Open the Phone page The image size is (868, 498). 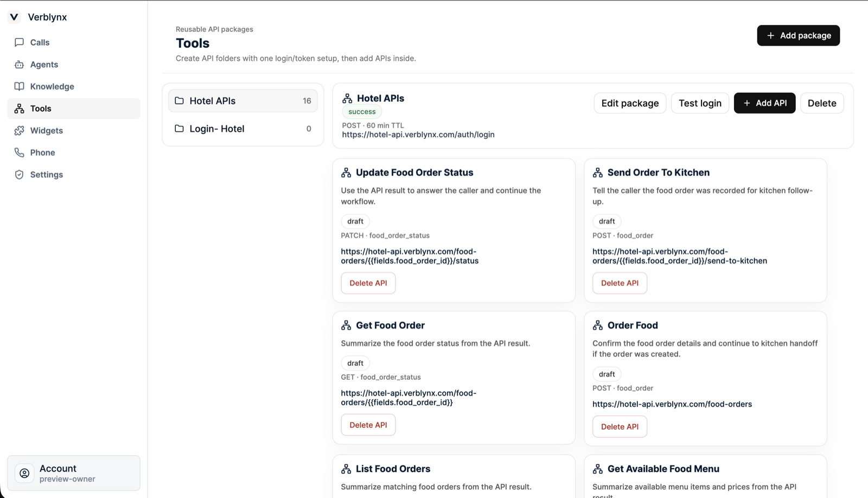pos(74,152)
